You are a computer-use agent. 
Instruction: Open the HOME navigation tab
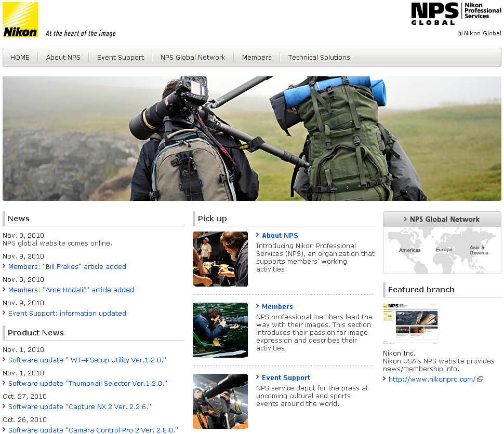pyautogui.click(x=20, y=57)
